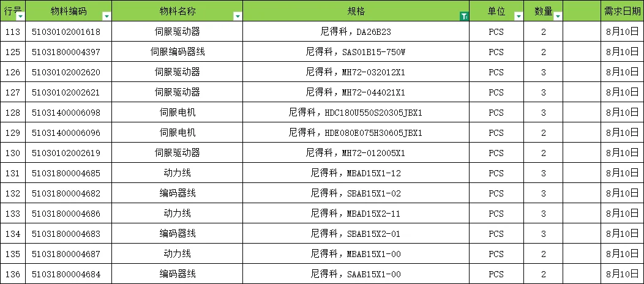Image resolution: width=644 pixels, height=284 pixels.
Task: Open the 数量 column filter dropdown
Action: coord(558,17)
